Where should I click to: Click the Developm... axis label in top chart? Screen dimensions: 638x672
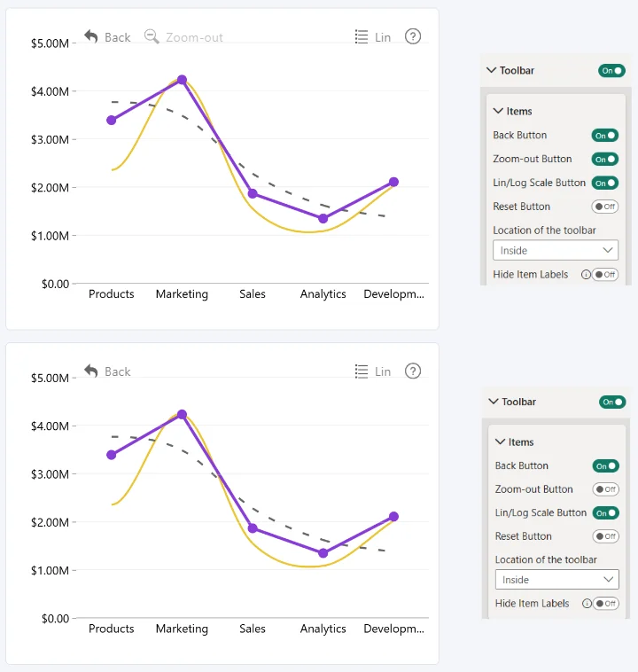click(393, 294)
